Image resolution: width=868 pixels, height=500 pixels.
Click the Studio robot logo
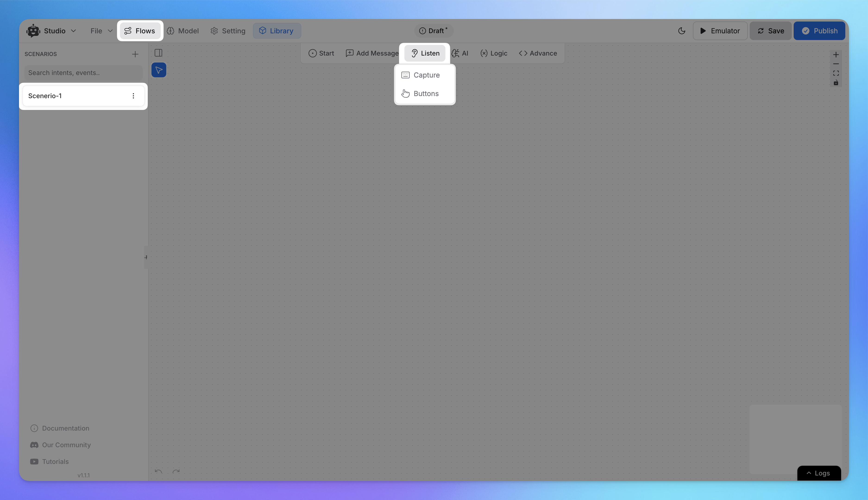click(x=33, y=31)
